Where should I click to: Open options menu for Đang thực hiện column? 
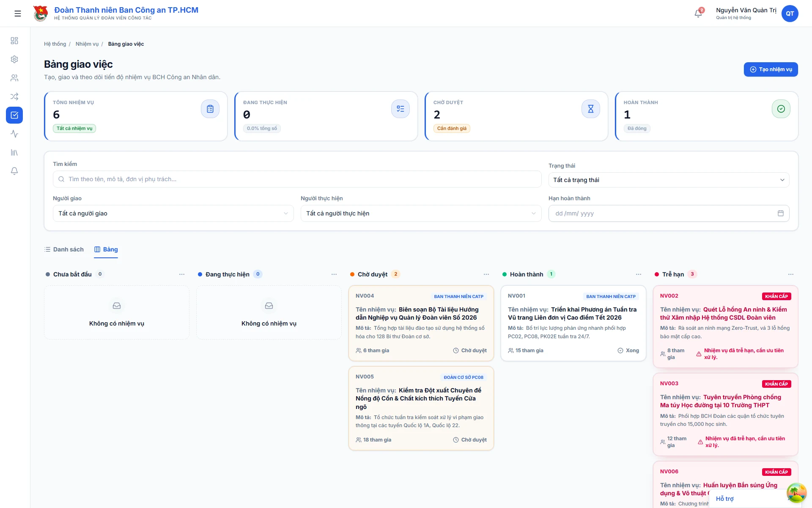click(x=334, y=274)
